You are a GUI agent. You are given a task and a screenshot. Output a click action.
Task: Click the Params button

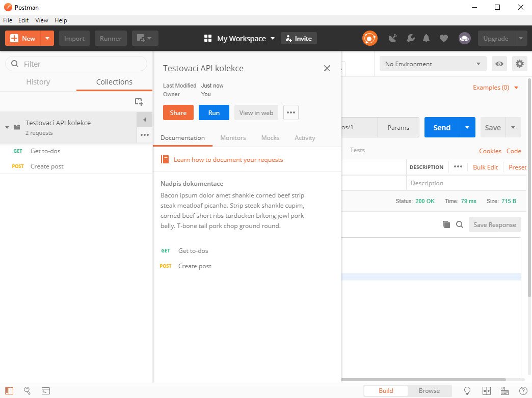pyautogui.click(x=398, y=127)
